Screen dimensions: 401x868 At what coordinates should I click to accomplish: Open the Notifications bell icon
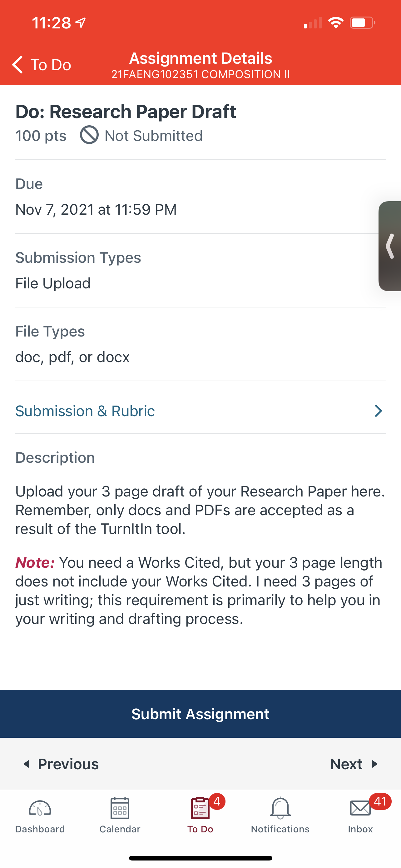click(x=280, y=808)
